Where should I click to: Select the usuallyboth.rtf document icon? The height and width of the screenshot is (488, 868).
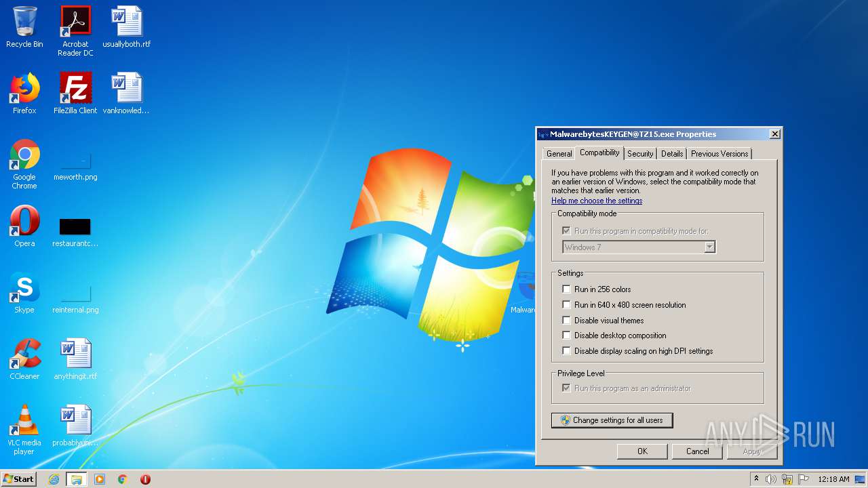pyautogui.click(x=127, y=27)
